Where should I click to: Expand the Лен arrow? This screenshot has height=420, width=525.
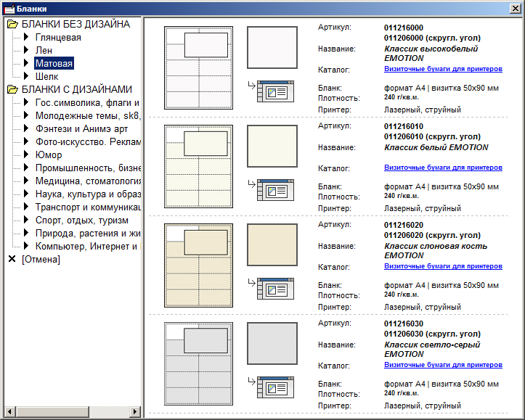[x=26, y=50]
